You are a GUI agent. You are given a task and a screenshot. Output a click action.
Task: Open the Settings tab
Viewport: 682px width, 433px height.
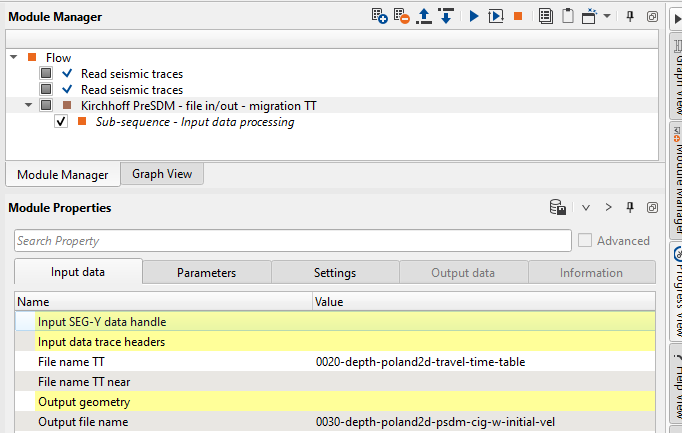tap(334, 272)
